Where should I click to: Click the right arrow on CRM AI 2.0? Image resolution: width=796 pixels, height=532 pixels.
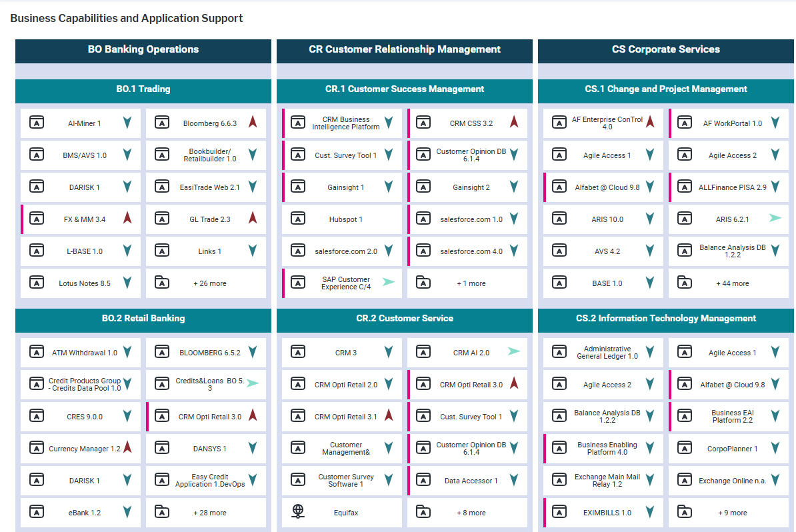(514, 351)
